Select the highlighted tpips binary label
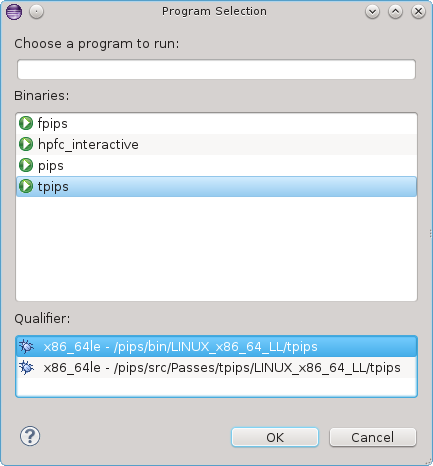Viewport: 433px width, 466px height. [53, 186]
